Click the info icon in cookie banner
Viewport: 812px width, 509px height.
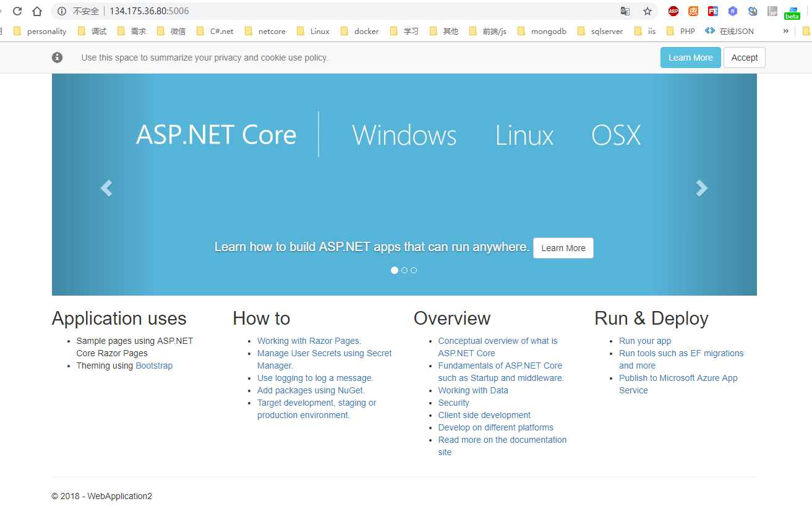coord(58,58)
